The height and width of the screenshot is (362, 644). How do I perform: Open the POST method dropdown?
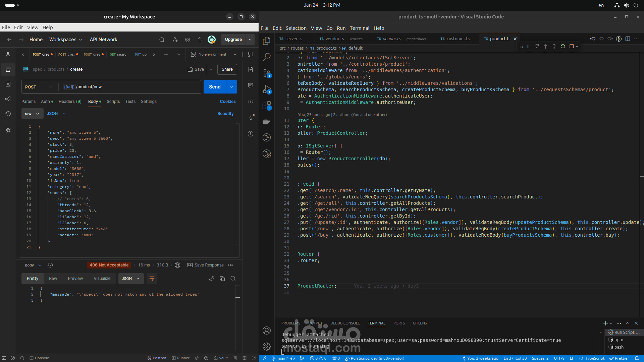pyautogui.click(x=39, y=87)
